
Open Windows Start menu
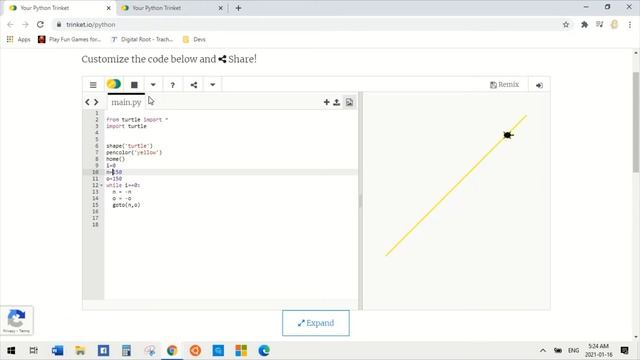11,351
